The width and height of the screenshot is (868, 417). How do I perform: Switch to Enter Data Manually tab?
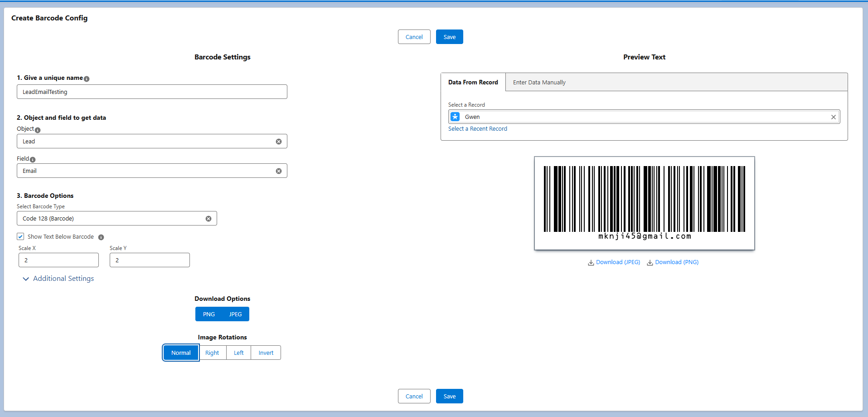tap(539, 83)
